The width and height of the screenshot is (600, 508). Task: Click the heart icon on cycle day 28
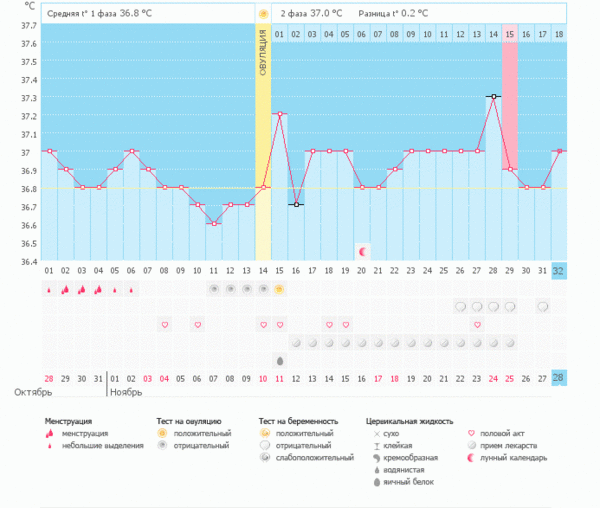tap(477, 325)
